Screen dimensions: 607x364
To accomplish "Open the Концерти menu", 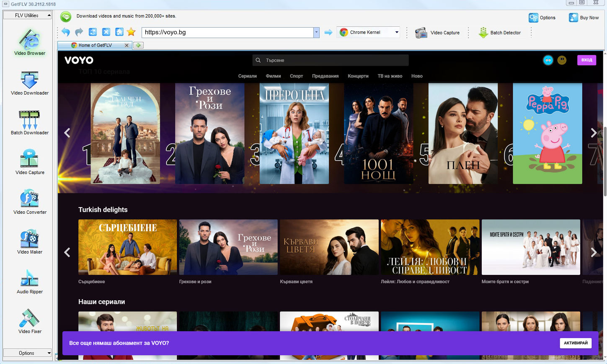I will 358,76.
